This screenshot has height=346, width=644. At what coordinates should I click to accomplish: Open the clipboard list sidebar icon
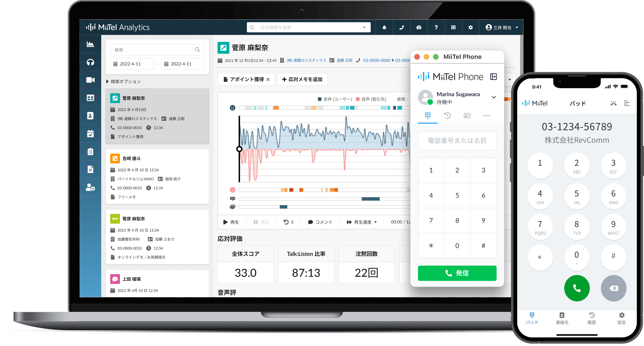90,152
